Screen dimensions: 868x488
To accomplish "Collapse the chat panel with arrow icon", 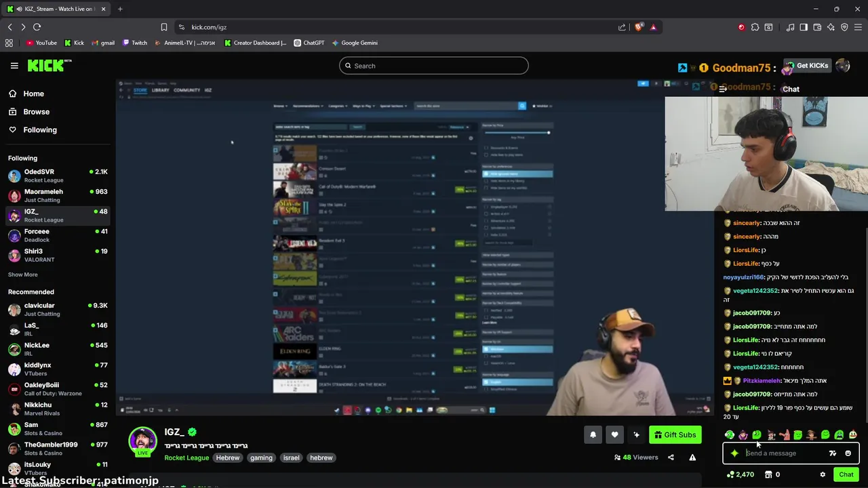I will 723,89.
